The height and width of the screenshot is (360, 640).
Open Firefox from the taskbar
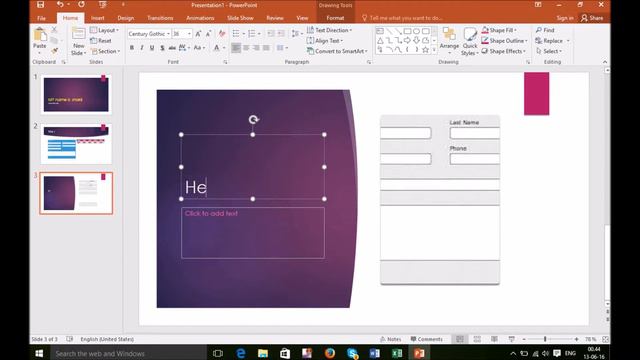coord(330,353)
